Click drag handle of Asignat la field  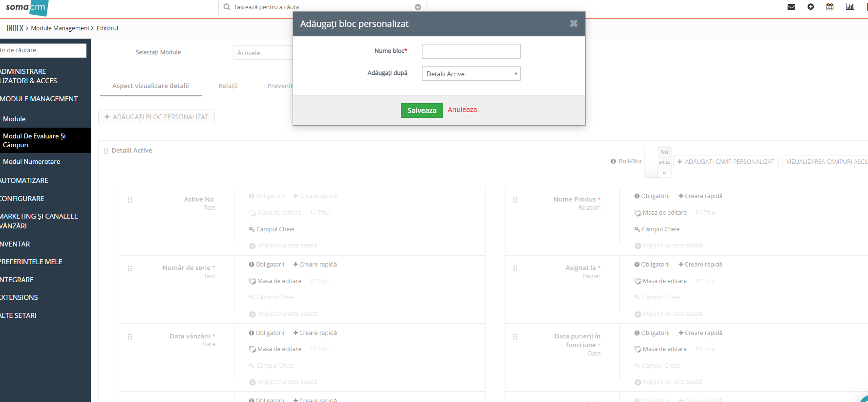515,268
